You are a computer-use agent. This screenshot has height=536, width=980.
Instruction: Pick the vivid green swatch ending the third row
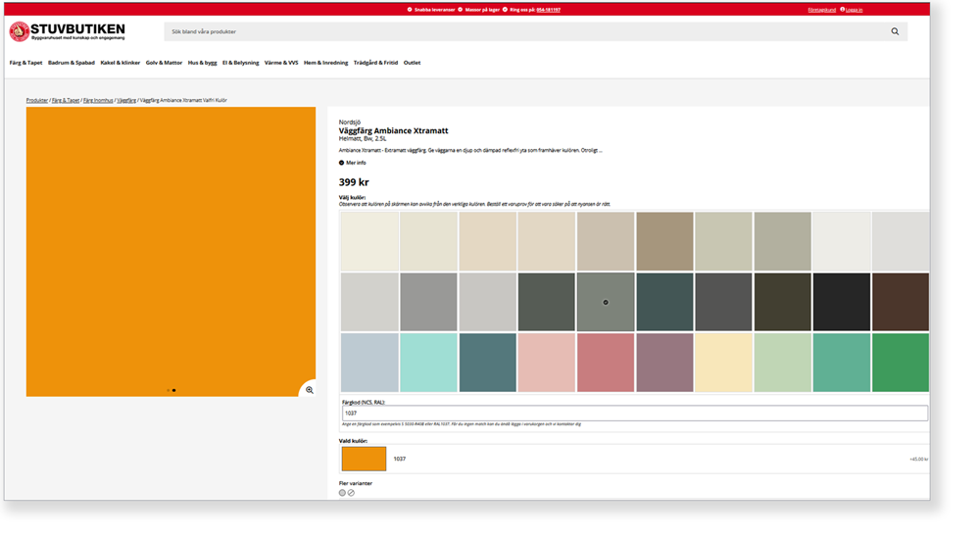coord(901,363)
